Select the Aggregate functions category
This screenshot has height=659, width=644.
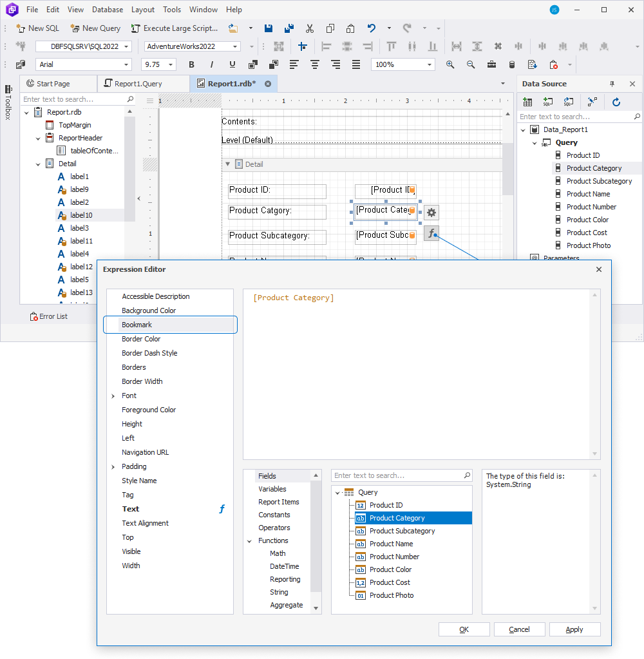(x=287, y=605)
